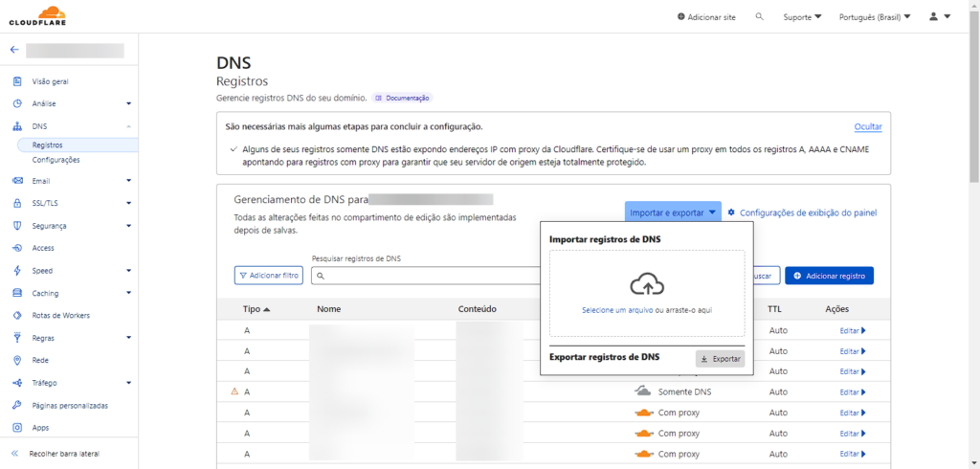Open the Português (Brasil) language dropdown

coord(875,17)
